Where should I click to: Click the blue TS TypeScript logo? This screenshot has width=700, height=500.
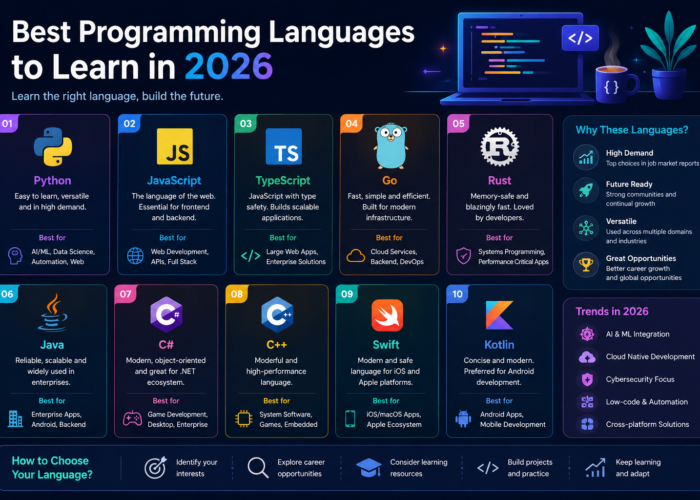(x=283, y=146)
